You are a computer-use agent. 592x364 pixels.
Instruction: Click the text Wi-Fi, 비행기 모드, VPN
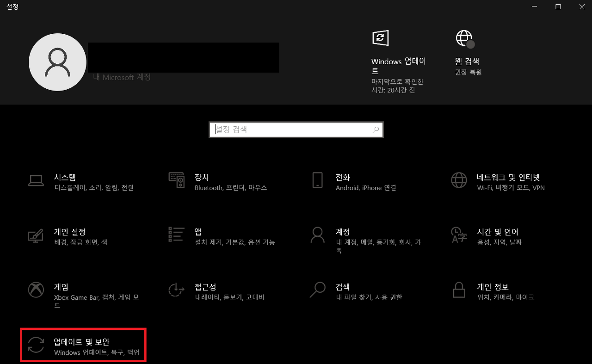[511, 188]
